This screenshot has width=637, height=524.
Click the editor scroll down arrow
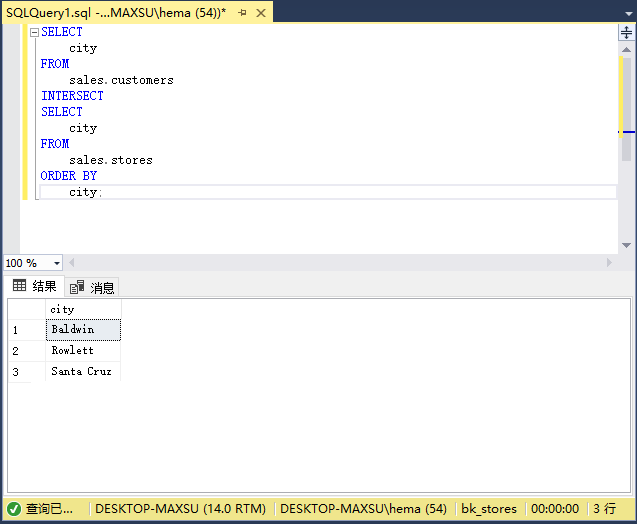(626, 245)
